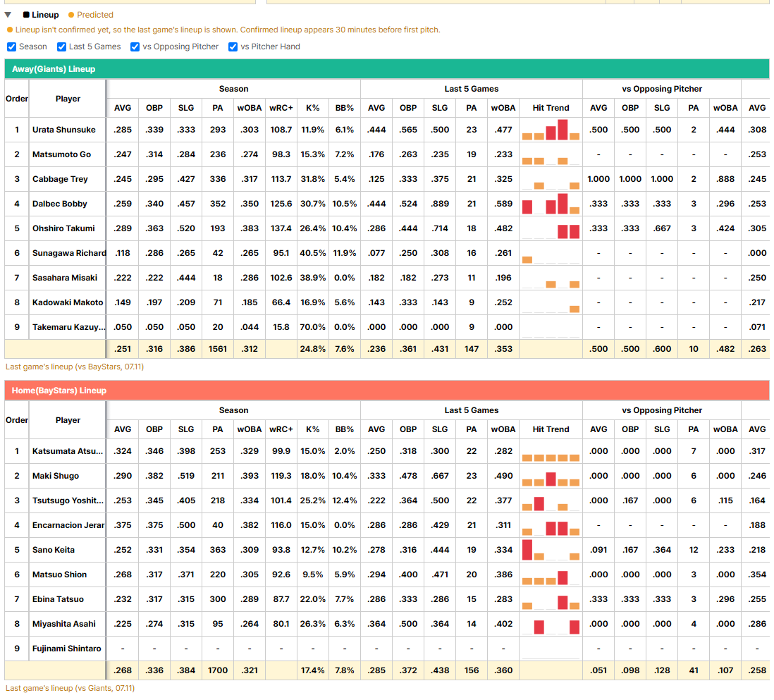Image resolution: width=774 pixels, height=700 pixels.
Task: Sort Giants table by wRC+ column
Action: pyautogui.click(x=281, y=108)
